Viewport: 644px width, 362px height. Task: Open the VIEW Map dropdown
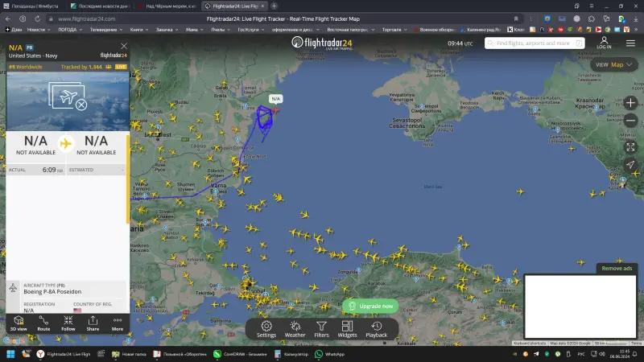pyautogui.click(x=613, y=65)
